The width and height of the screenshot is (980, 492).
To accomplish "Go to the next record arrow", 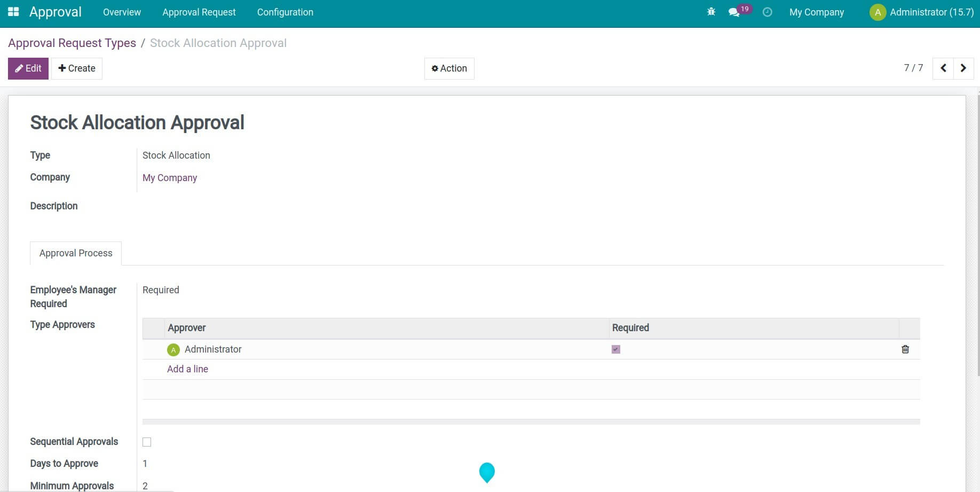I will coord(963,68).
